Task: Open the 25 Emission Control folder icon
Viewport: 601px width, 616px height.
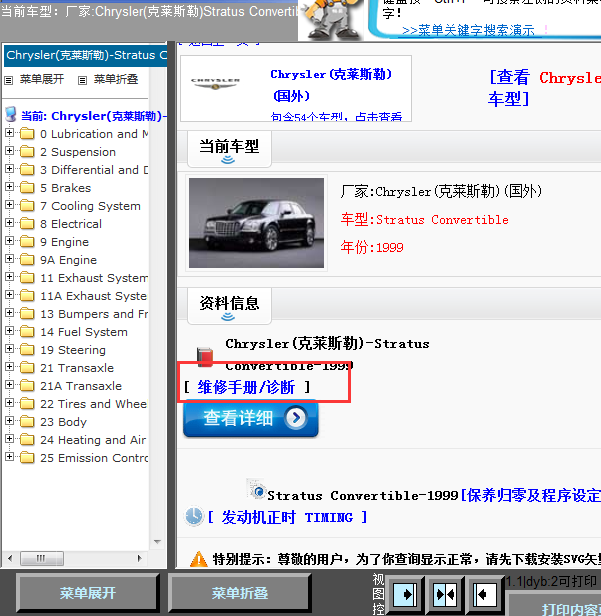Action: point(27,458)
